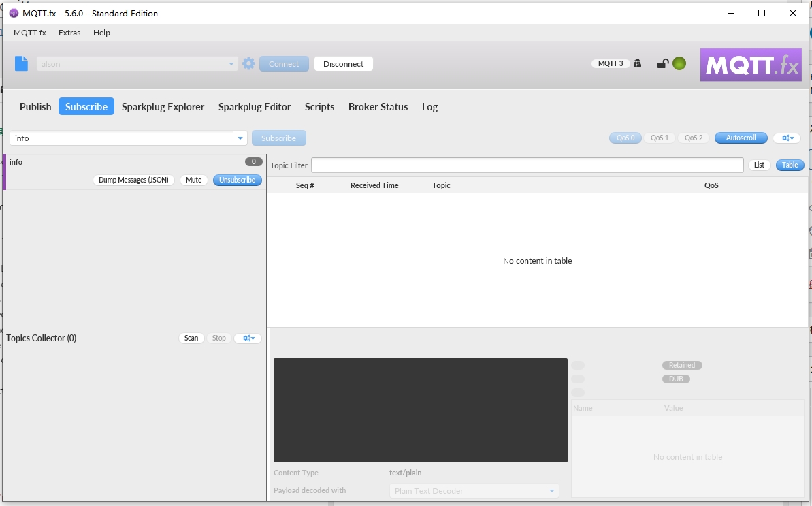
Task: Click the unlocked padlock icon
Action: pos(662,64)
